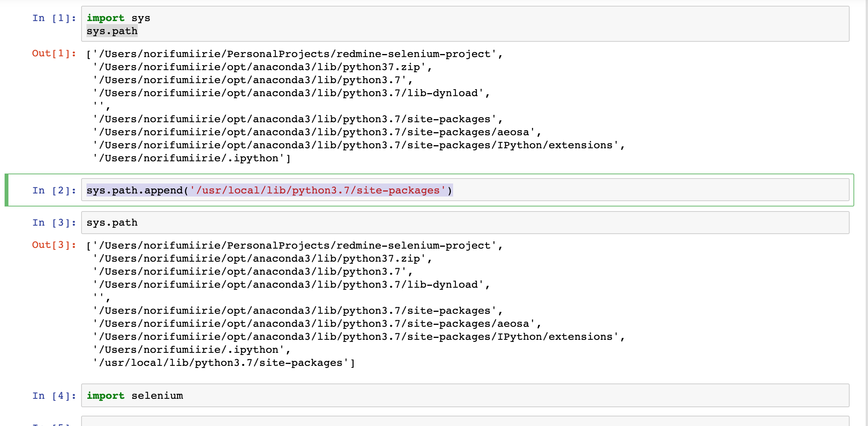Select the highlighted '/usr/local/lib/python3.7/site-packages' string
The height and width of the screenshot is (426, 868).
[x=320, y=190]
